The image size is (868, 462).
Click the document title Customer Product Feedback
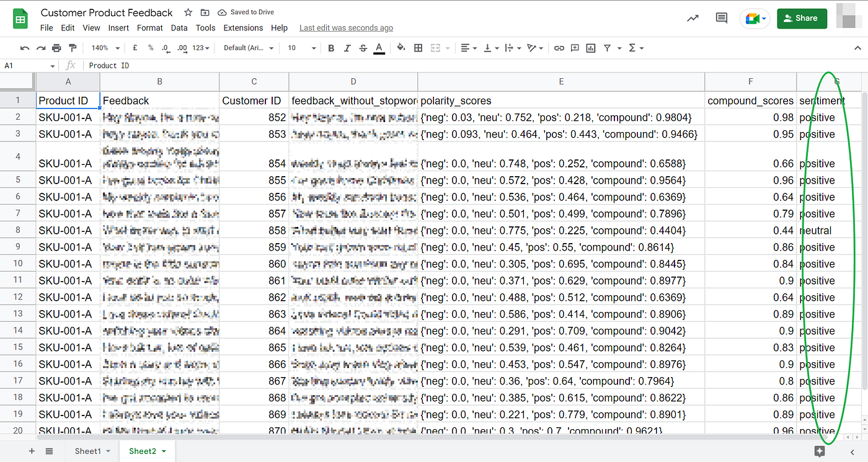[107, 12]
